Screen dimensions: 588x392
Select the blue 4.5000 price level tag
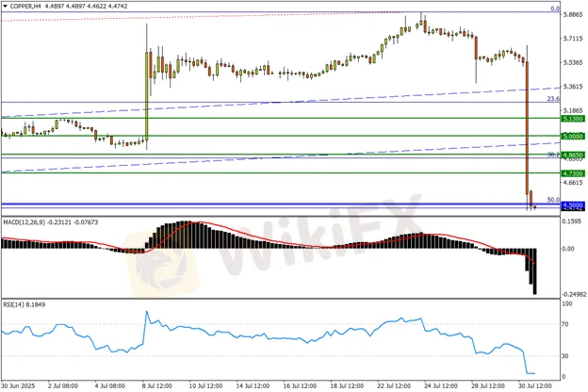tap(573, 205)
